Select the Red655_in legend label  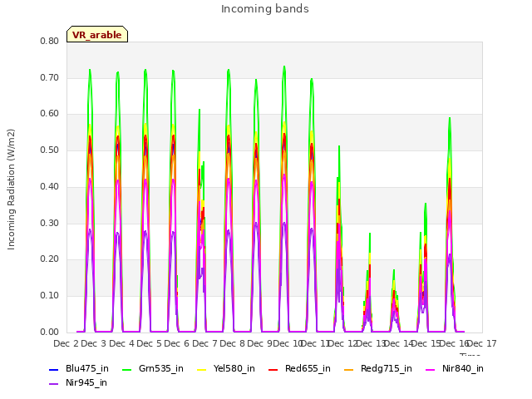point(308,368)
